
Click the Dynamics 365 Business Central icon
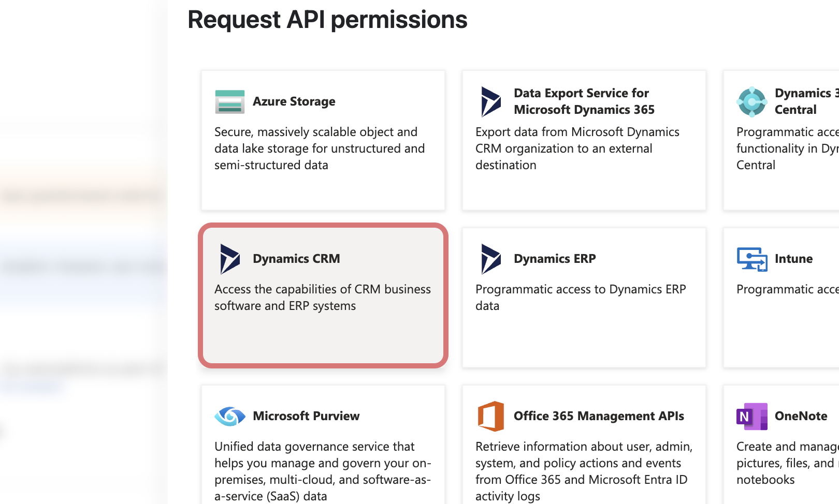[751, 101]
